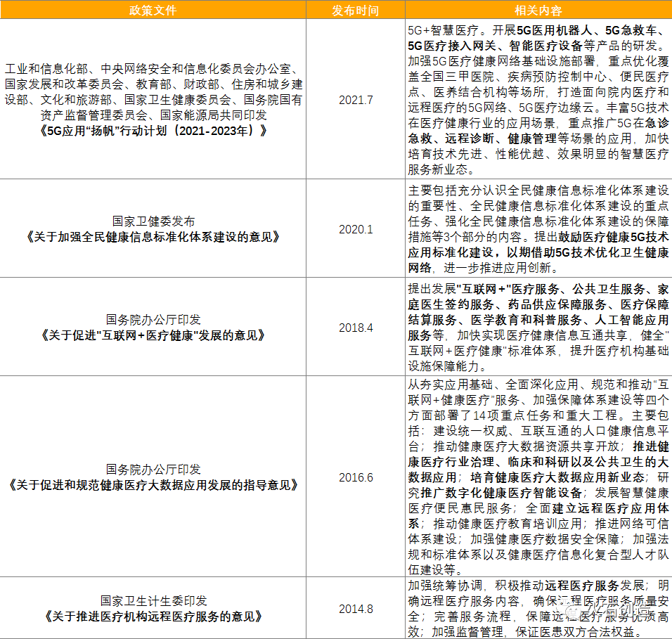
Task: Click the 5G应用"扬帆"行动计划 policy title
Action: pos(153,131)
